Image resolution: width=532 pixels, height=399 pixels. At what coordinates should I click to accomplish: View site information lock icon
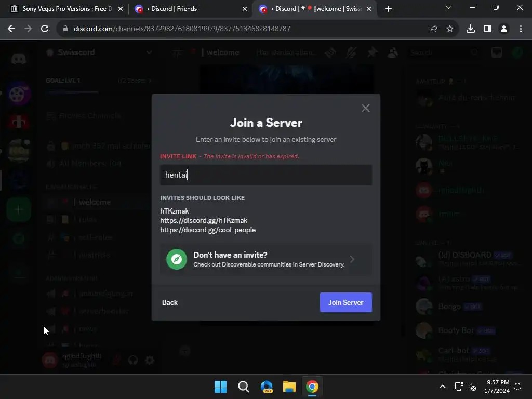point(65,29)
